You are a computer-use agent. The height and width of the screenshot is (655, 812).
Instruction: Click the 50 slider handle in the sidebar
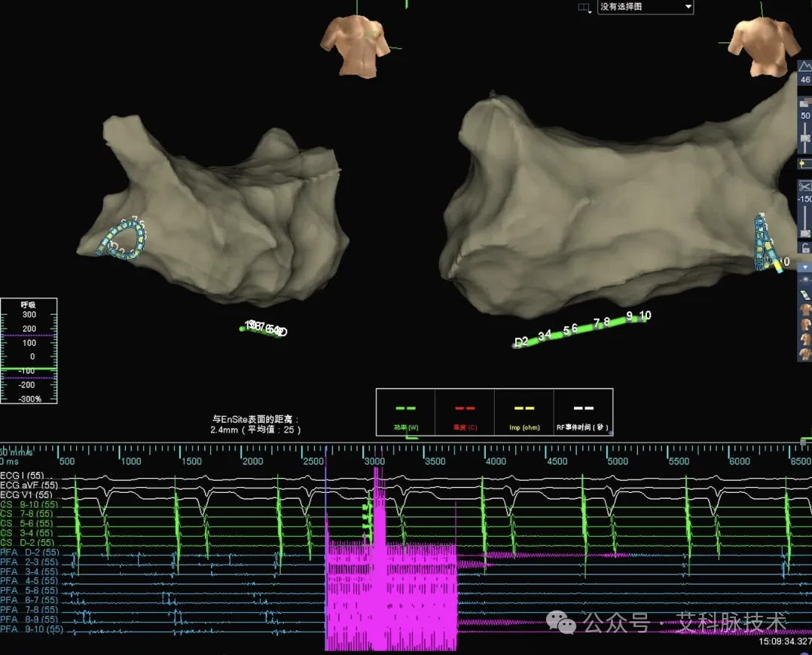point(804,139)
